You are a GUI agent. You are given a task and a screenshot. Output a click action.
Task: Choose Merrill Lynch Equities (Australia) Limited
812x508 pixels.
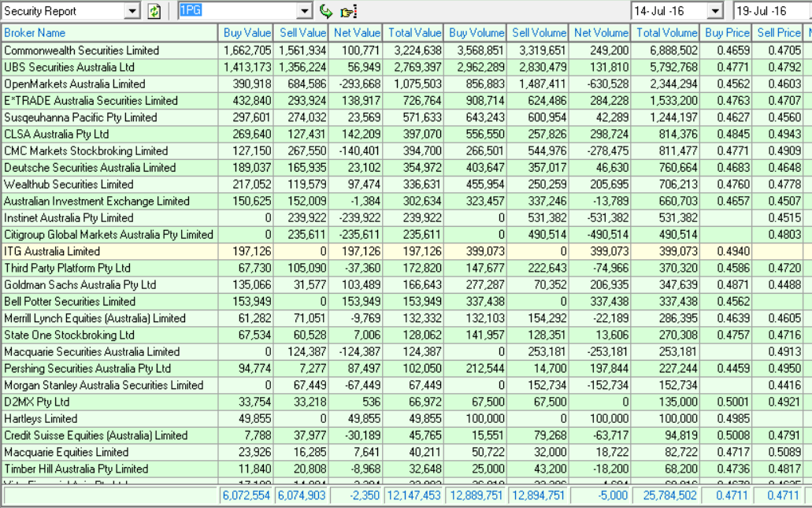click(x=95, y=318)
